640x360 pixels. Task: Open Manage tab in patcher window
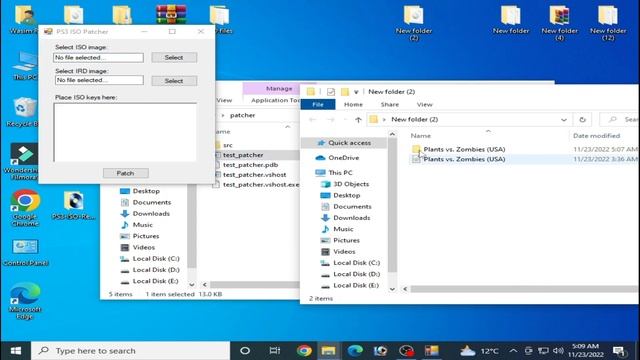(279, 89)
